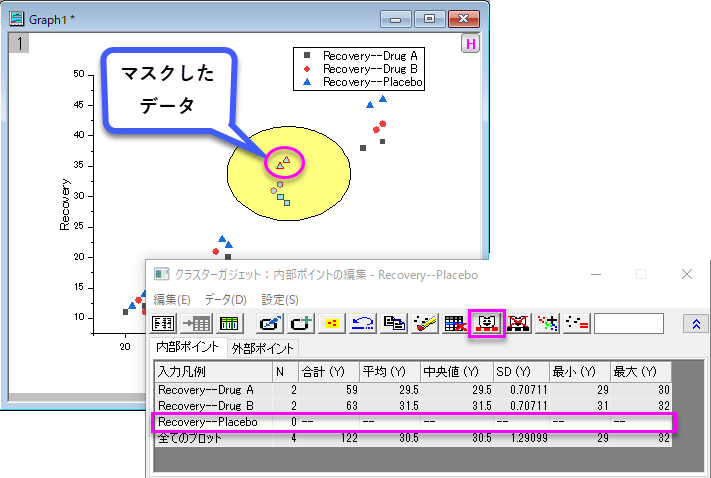The width and height of the screenshot is (711, 478).
Task: Click the 20 tick label on X axis
Action: 125,347
